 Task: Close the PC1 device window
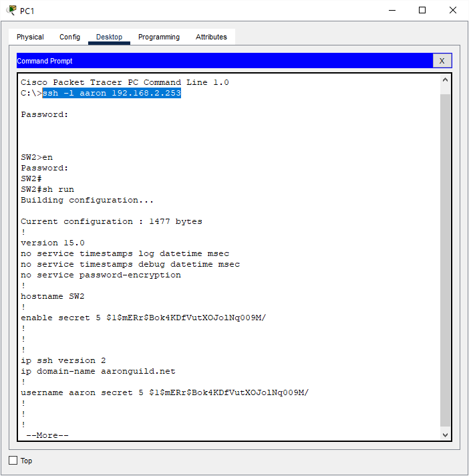point(453,10)
